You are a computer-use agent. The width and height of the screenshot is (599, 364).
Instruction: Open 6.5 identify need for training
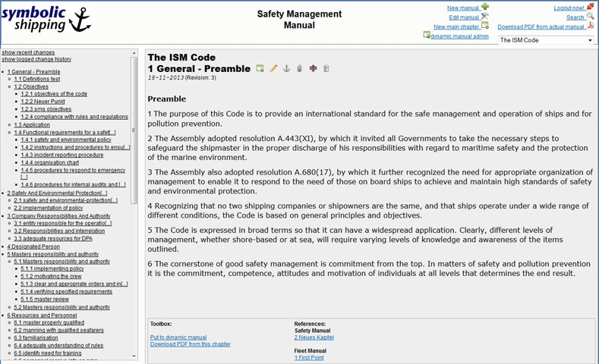[x=48, y=353]
